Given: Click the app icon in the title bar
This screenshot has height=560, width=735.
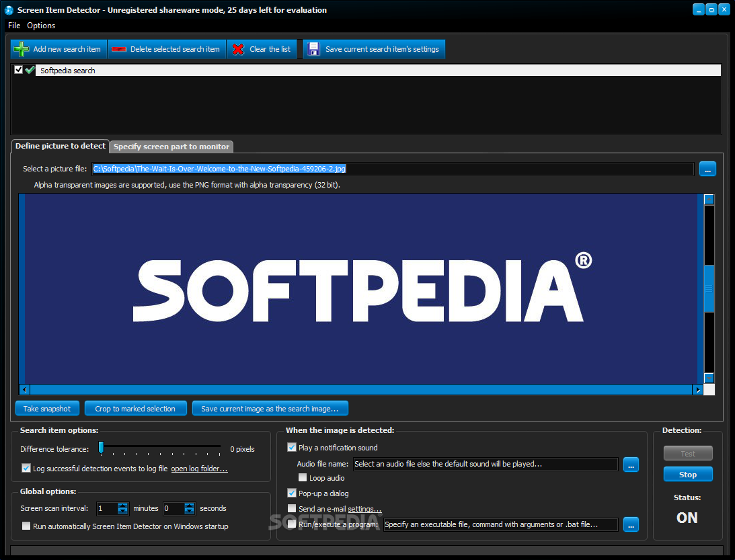Looking at the screenshot, I should point(9,10).
